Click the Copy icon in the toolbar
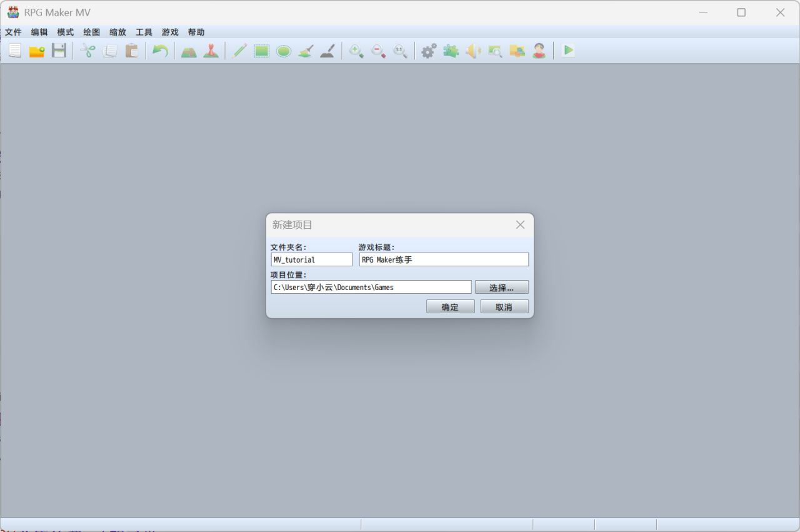Screen dimensions: 800x532 (109, 51)
